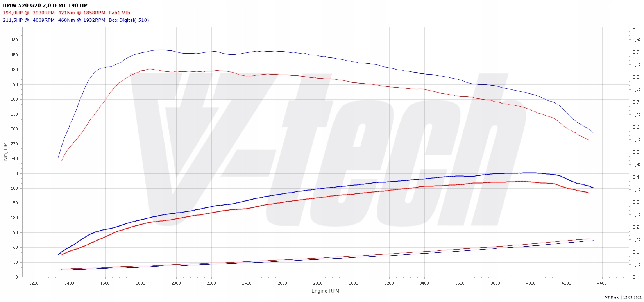Click the "1600" RPM axis label
Image resolution: width=644 pixels, height=302 pixels.
point(105,283)
